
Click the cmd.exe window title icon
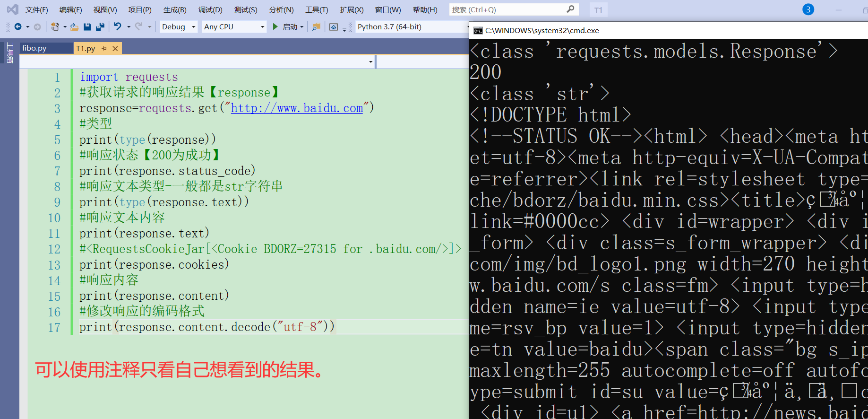[x=478, y=31]
